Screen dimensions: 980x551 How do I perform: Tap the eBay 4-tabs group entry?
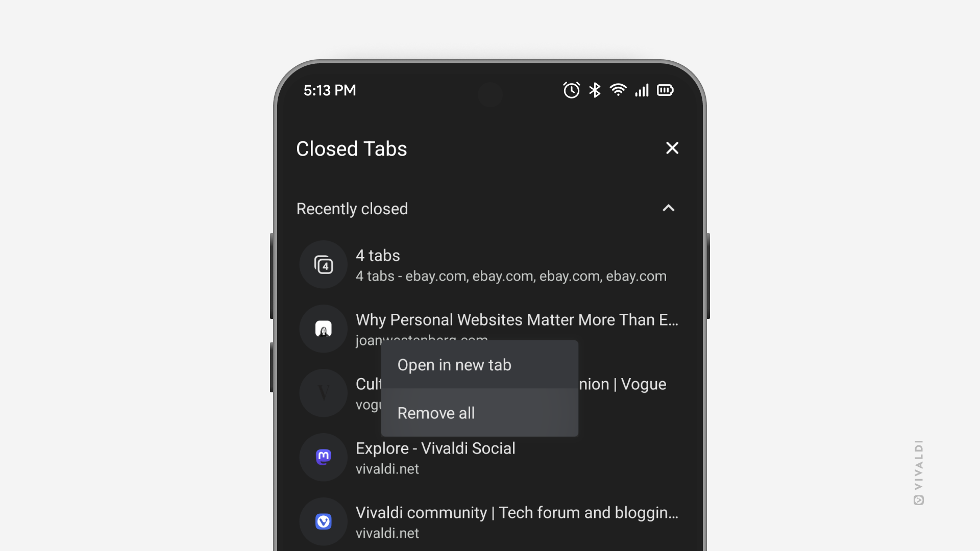click(x=490, y=264)
